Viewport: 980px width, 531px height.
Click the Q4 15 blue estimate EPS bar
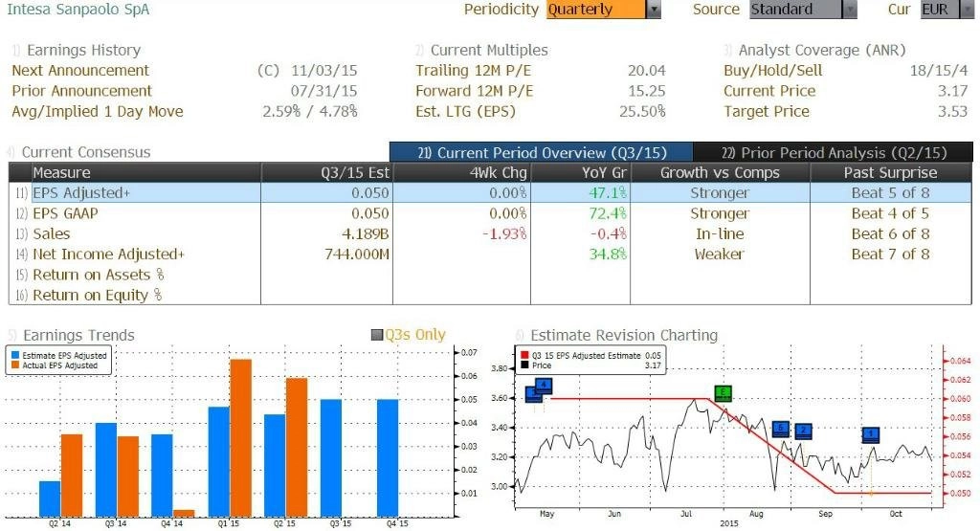[x=388, y=458]
